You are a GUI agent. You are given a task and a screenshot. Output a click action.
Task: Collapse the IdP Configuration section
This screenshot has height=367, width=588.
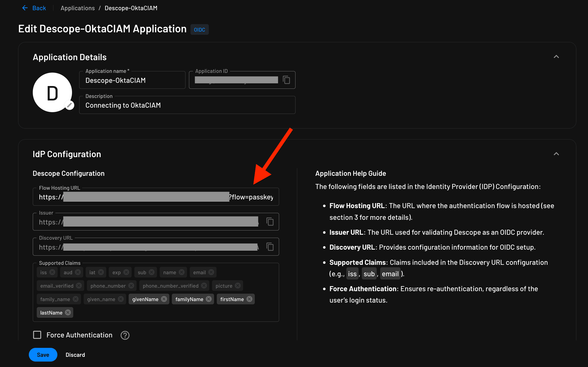pyautogui.click(x=556, y=154)
